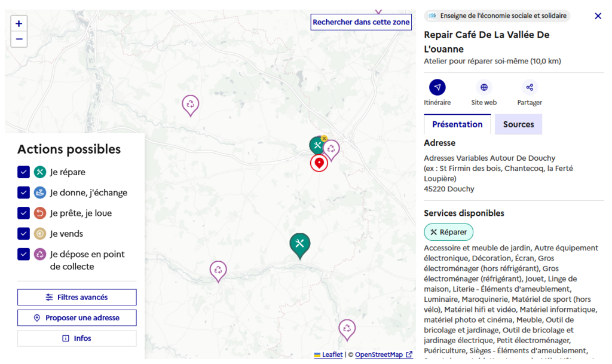Open the Site web globe icon
Image resolution: width=612 pixels, height=364 pixels.
(x=484, y=87)
